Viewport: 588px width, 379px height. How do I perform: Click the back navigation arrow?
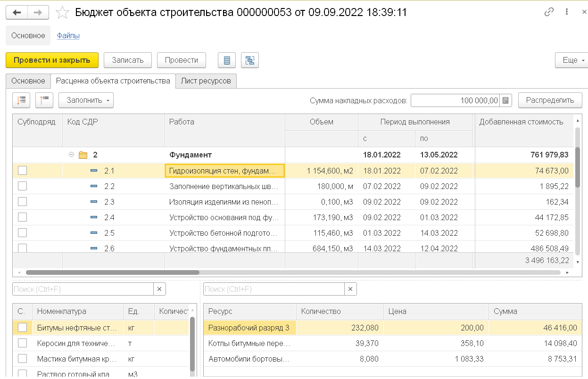[17, 13]
